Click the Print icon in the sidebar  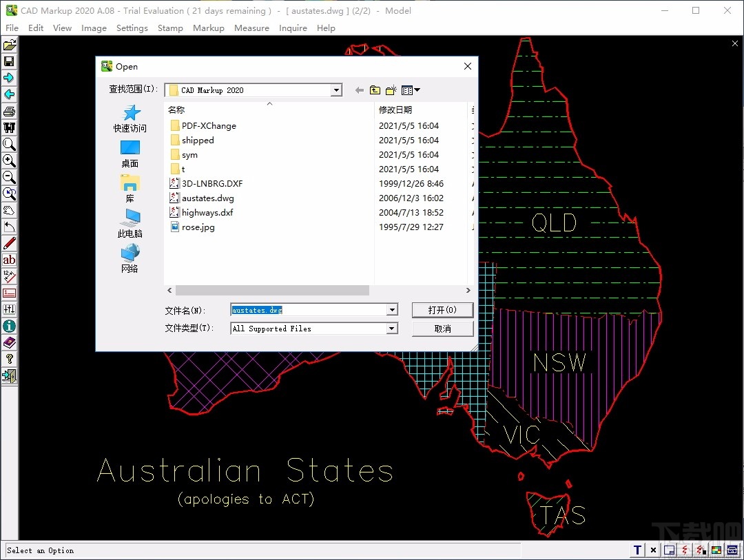9,111
